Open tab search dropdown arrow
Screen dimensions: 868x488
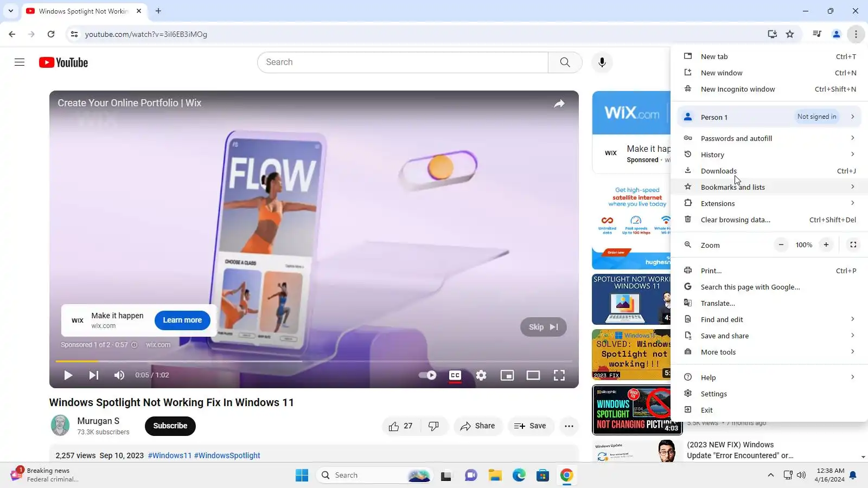[11, 11]
